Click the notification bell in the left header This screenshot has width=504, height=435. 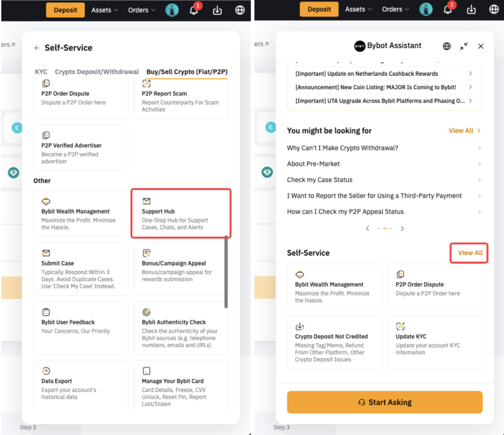click(x=194, y=10)
